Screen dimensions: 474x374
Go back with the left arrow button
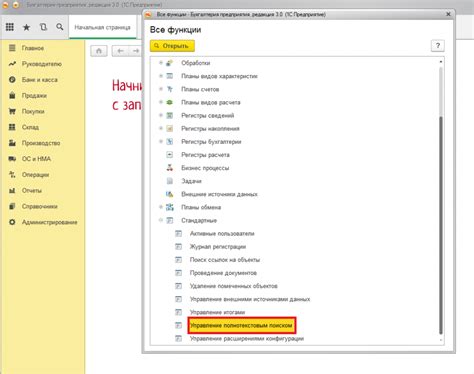coord(120,51)
